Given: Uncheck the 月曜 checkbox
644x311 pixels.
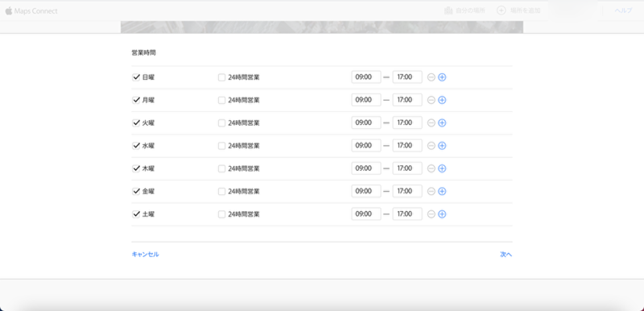Looking at the screenshot, I should tap(136, 100).
